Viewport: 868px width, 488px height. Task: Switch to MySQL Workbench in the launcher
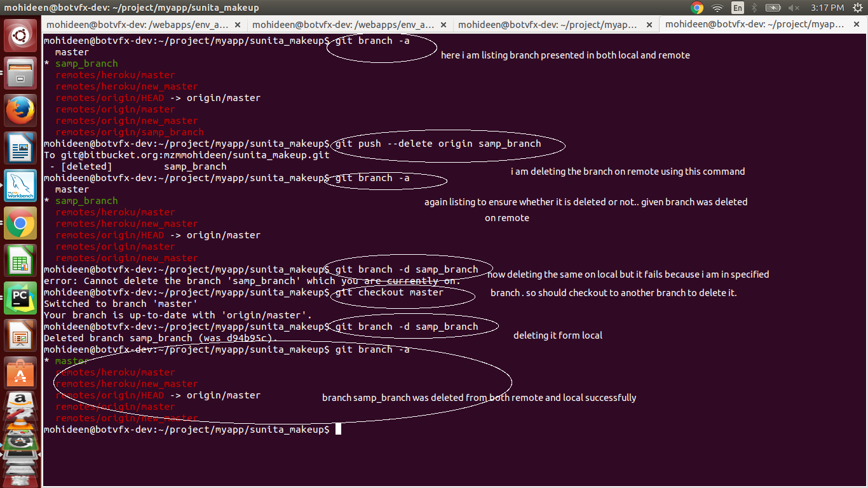tap(21, 186)
